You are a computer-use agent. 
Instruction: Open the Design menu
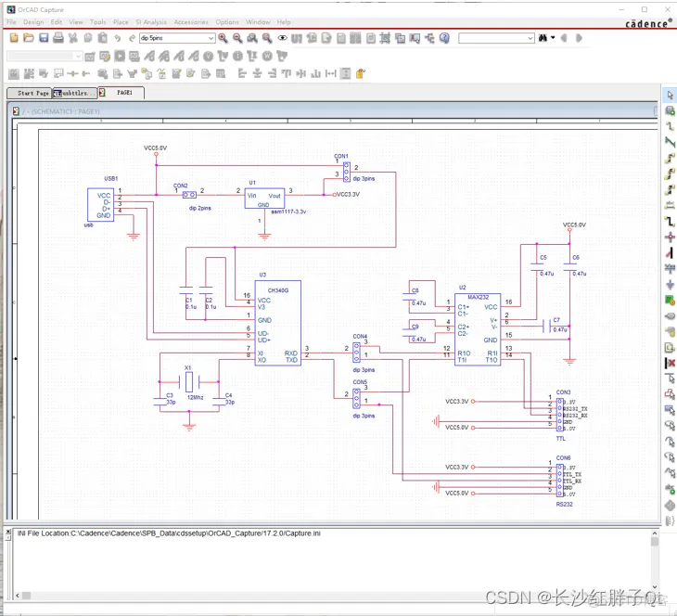pos(33,22)
